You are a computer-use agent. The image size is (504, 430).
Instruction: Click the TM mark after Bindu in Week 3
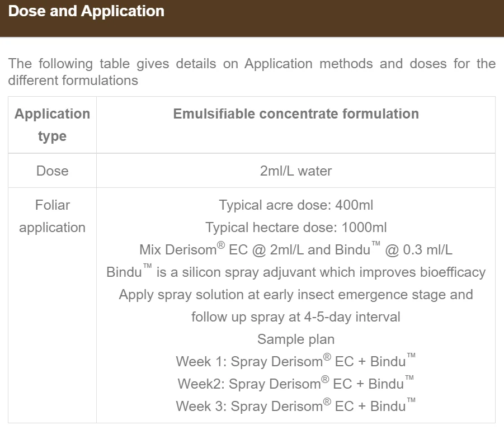tap(411, 400)
